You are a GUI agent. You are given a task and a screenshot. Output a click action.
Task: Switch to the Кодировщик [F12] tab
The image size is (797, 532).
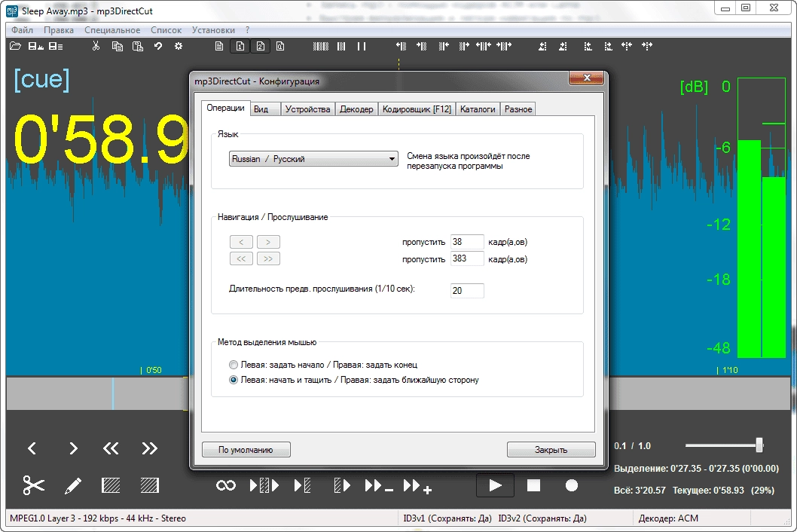point(417,109)
